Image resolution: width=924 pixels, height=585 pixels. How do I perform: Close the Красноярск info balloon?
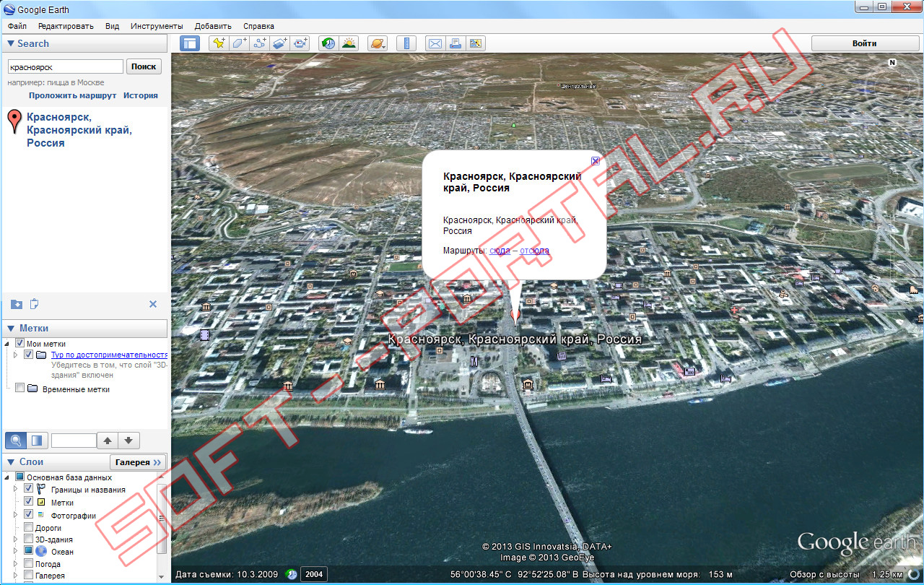coord(596,160)
